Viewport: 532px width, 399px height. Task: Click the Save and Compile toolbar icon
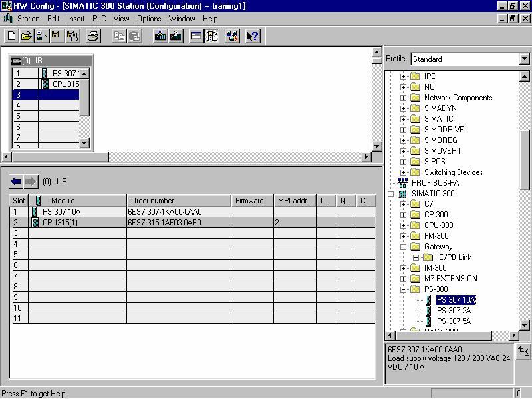coord(72,36)
